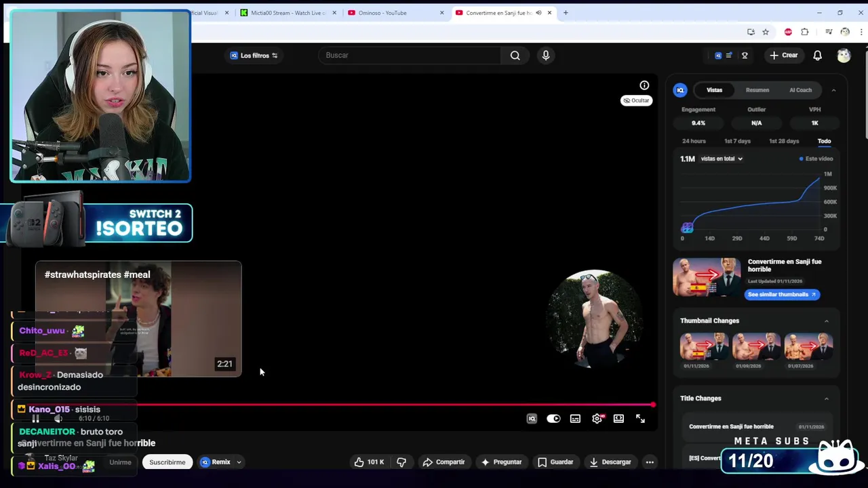The width and height of the screenshot is (868, 488).
Task: Click the channel avatar watermark on the video
Action: (x=594, y=319)
